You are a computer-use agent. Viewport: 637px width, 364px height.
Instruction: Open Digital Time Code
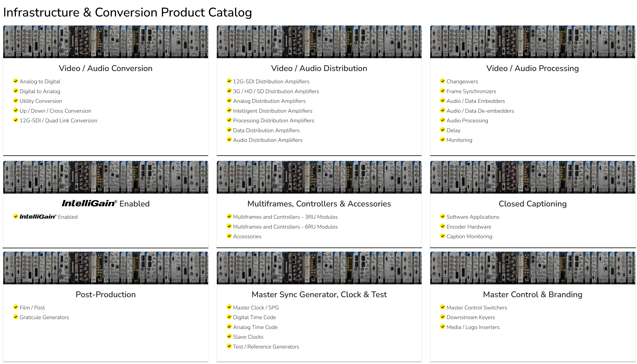(x=254, y=317)
